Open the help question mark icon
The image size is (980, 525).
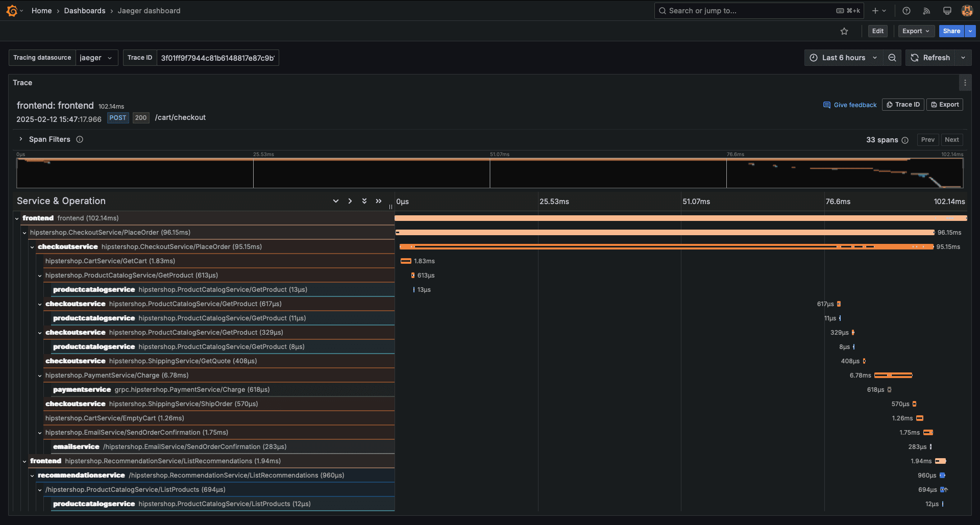click(x=906, y=11)
